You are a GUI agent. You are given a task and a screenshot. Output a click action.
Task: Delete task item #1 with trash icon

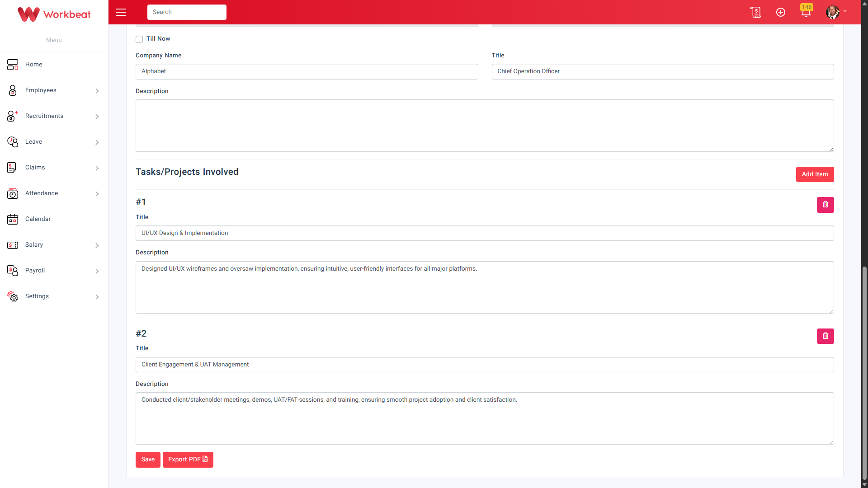click(x=825, y=205)
